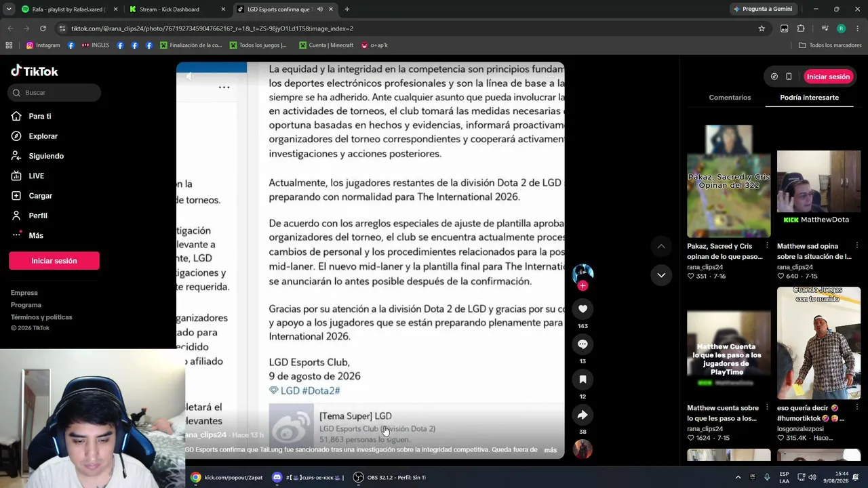Viewport: 868px width, 488px height.
Task: Open creator avatar beside the post
Action: (583, 273)
